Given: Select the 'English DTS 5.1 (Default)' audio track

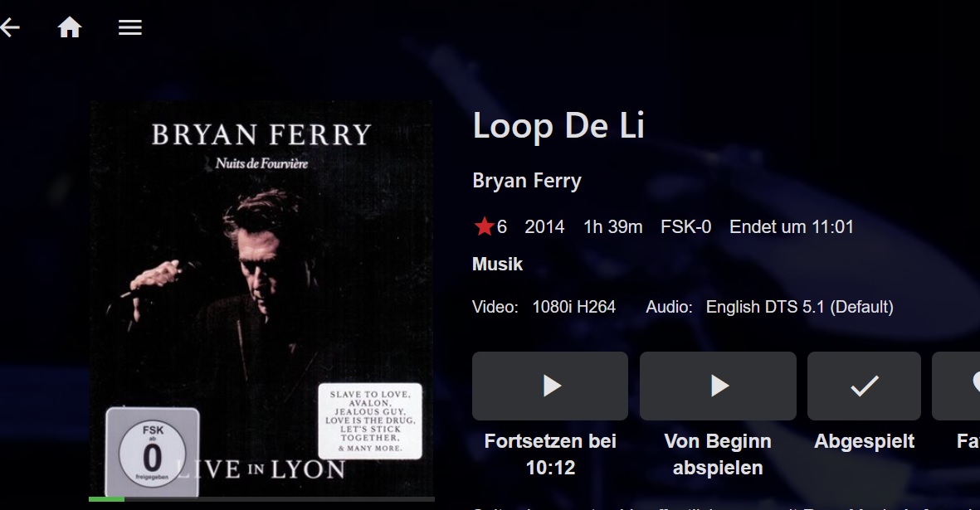Looking at the screenshot, I should click(x=799, y=307).
